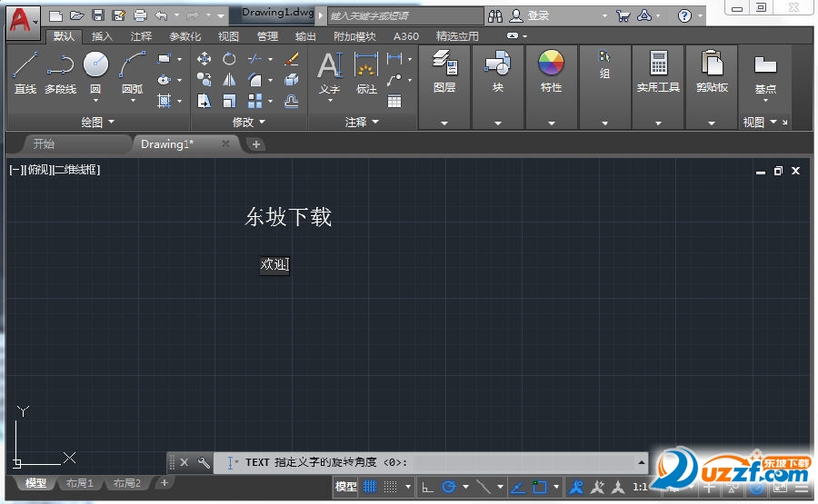Select the 直线 (Line) tool

point(25,72)
